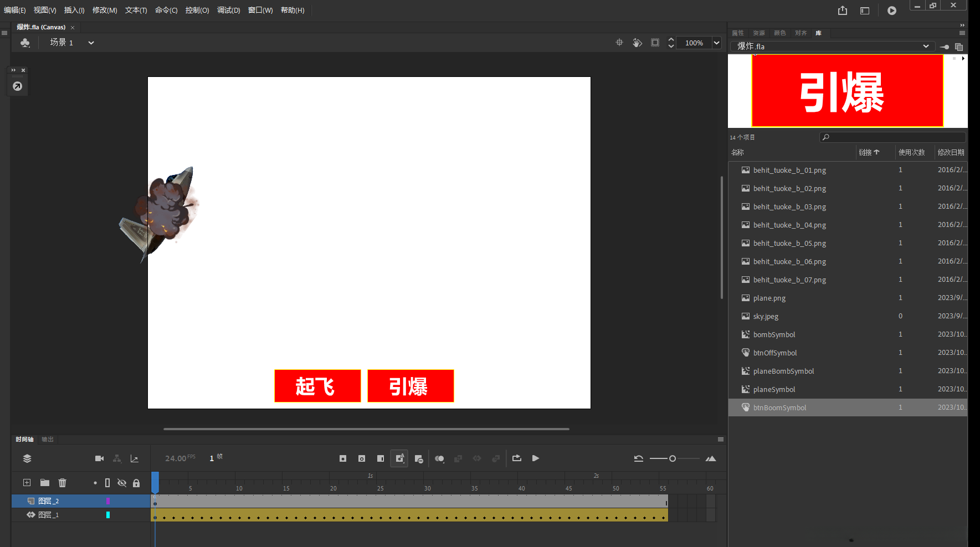Open the zoom percentage dropdown

pyautogui.click(x=716, y=43)
